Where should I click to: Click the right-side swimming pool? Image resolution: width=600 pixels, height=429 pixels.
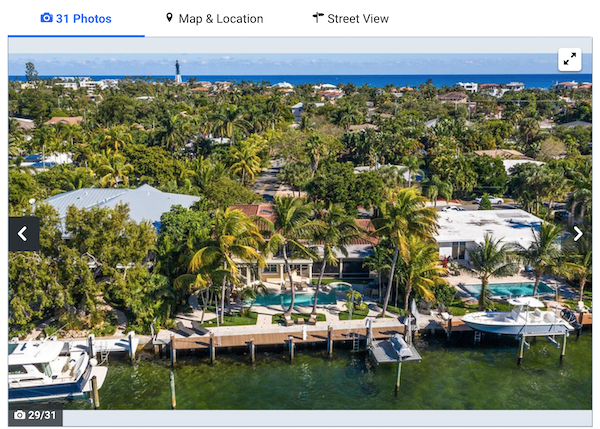point(507,289)
